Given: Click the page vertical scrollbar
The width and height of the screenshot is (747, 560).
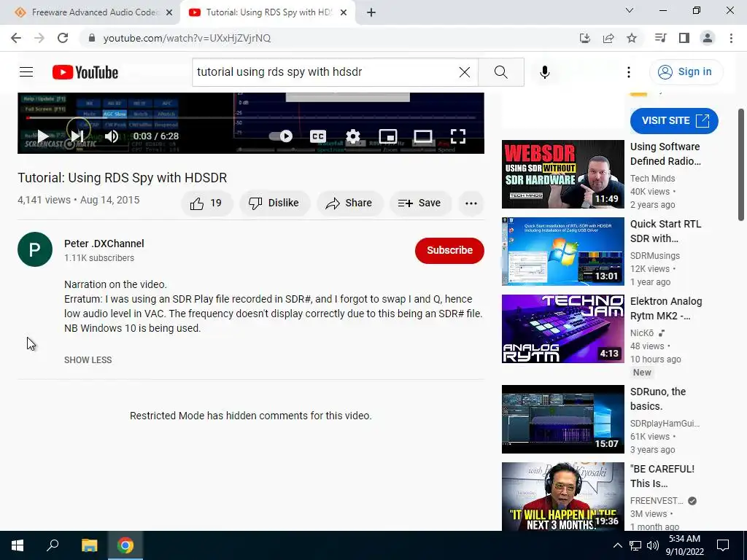Looking at the screenshot, I should [741, 164].
